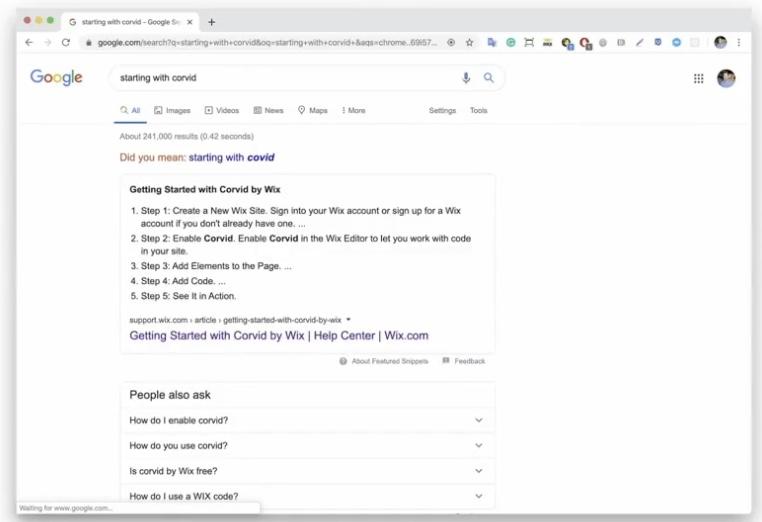Click 'Step 3: Add Elements to the Page' text

coord(211,266)
